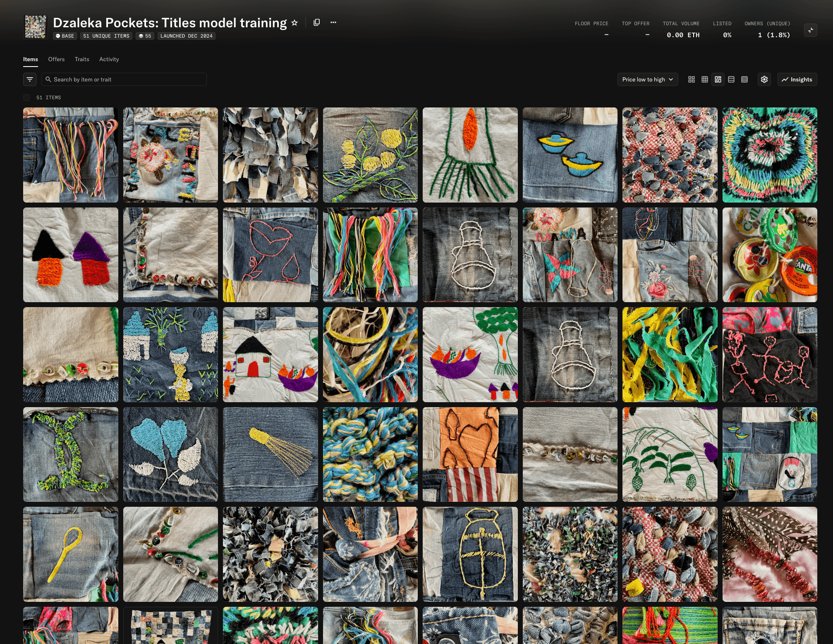Switch to list view layout

coord(731,79)
